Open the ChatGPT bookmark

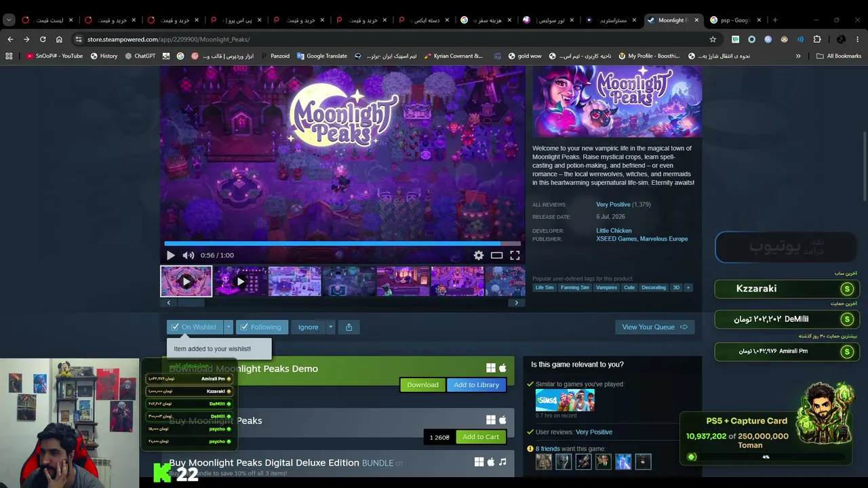pos(140,56)
